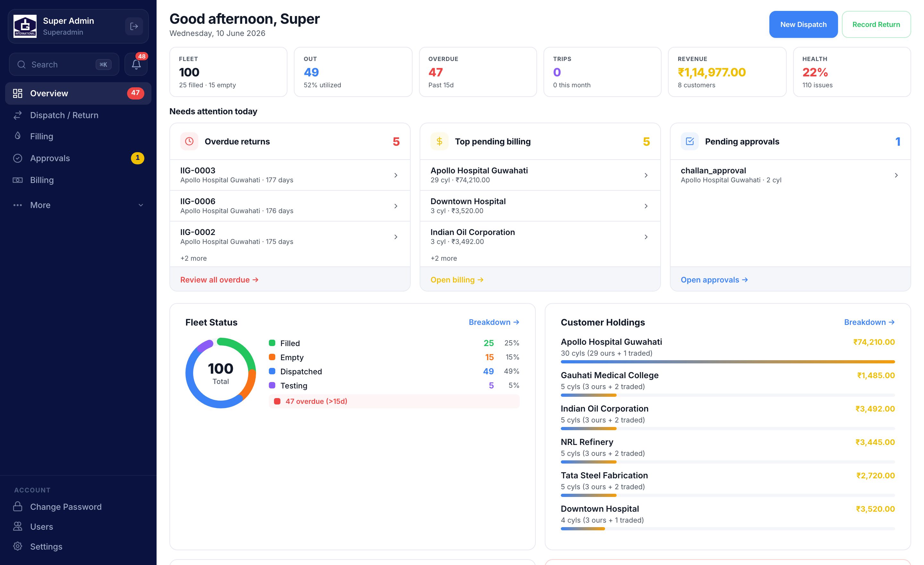The image size is (924, 565).
Task: Click the Users people icon
Action: pos(18,526)
